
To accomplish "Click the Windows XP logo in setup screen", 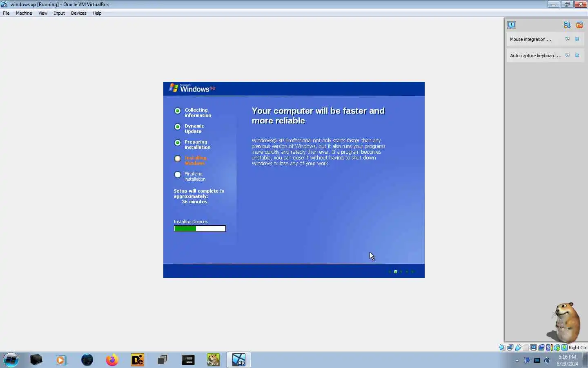I will tap(192, 88).
